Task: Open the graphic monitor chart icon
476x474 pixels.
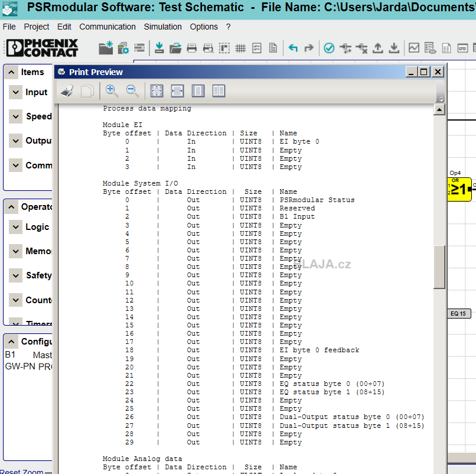Action: click(x=414, y=48)
